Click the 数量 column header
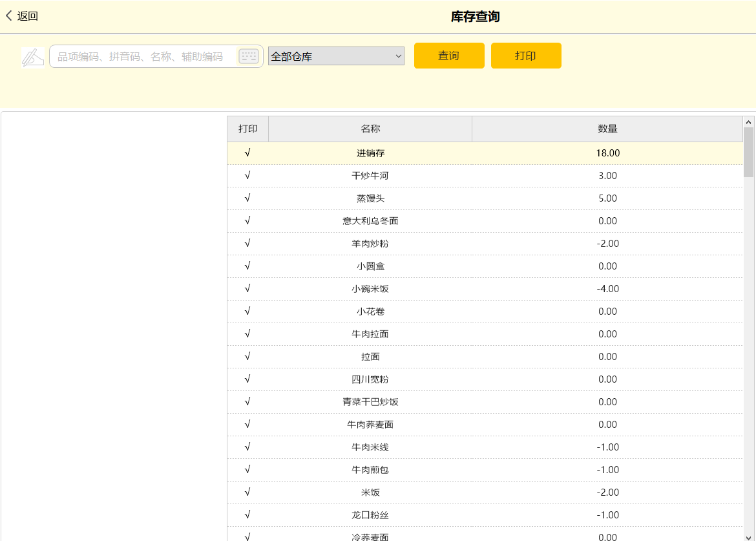The height and width of the screenshot is (541, 756). (x=607, y=129)
